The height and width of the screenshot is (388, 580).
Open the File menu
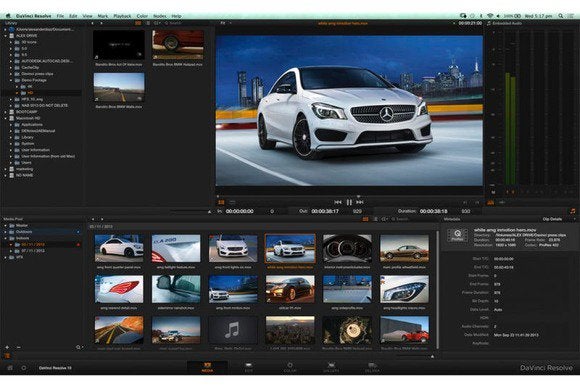click(x=60, y=16)
